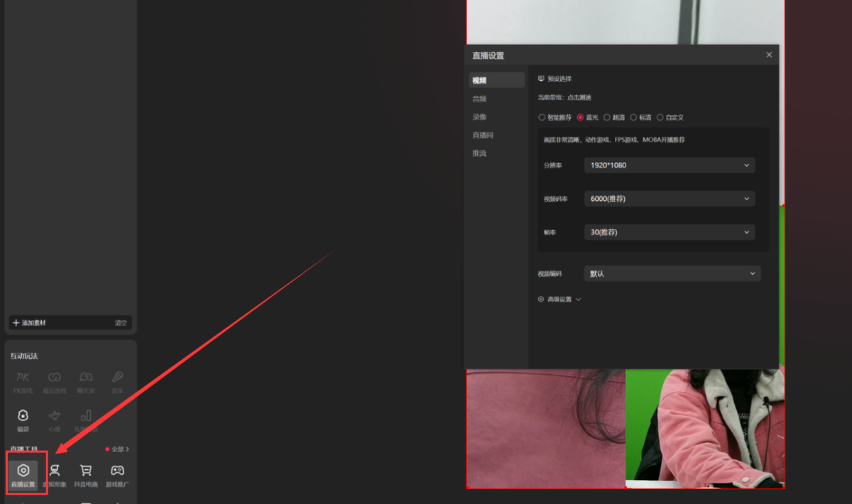
Task: Open the 1920*1080 resolution dropdown
Action: (670, 165)
